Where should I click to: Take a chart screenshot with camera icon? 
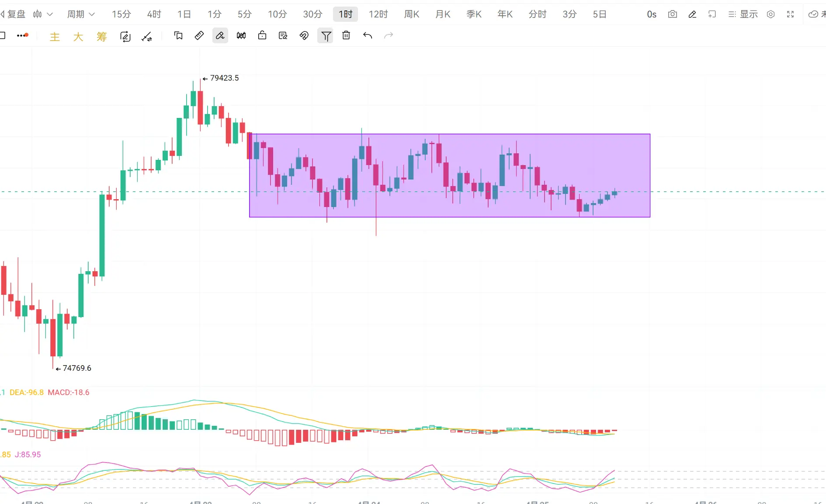(673, 14)
